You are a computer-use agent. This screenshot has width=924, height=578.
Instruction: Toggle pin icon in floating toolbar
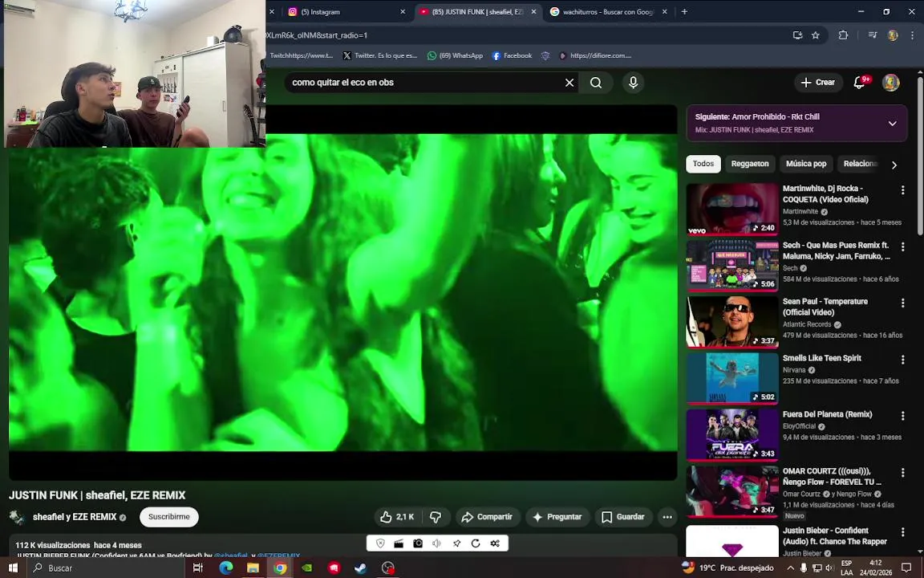(x=456, y=543)
